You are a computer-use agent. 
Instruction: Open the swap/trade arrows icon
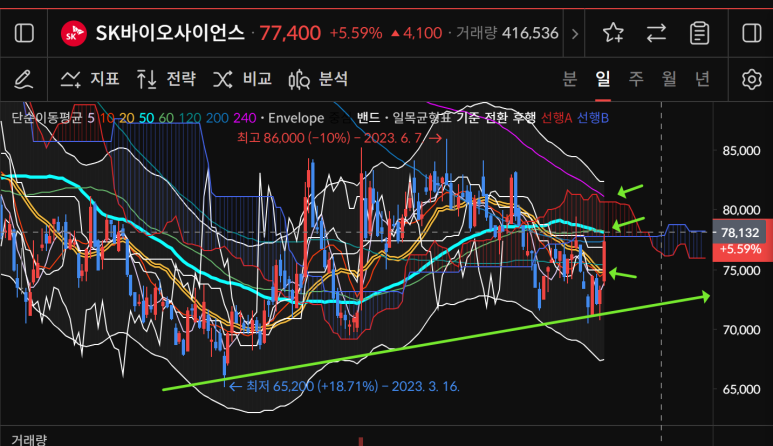pos(657,33)
